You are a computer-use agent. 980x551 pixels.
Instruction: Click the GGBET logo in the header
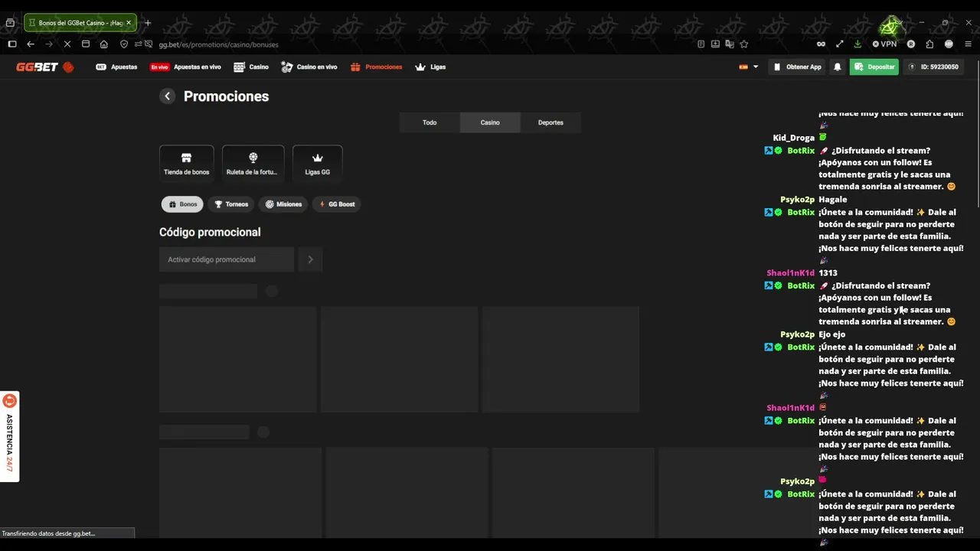(x=45, y=67)
